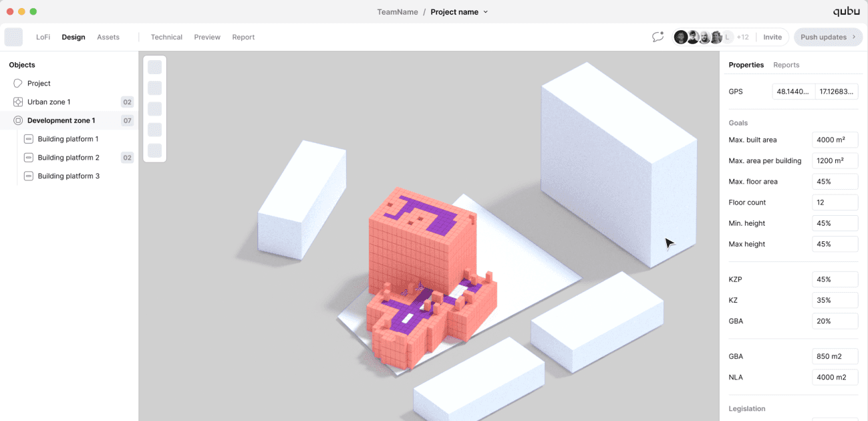Click the Invite button
This screenshot has height=421, width=868.
click(772, 37)
